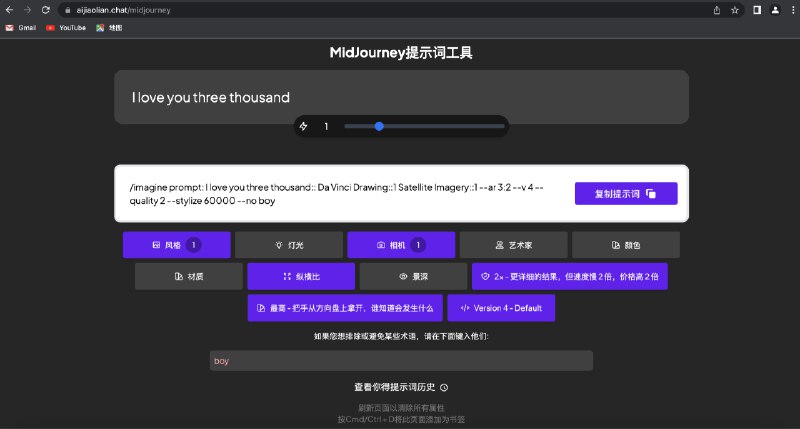The image size is (800, 429).
Task: Bookmark this page with the star icon
Action: [735, 10]
